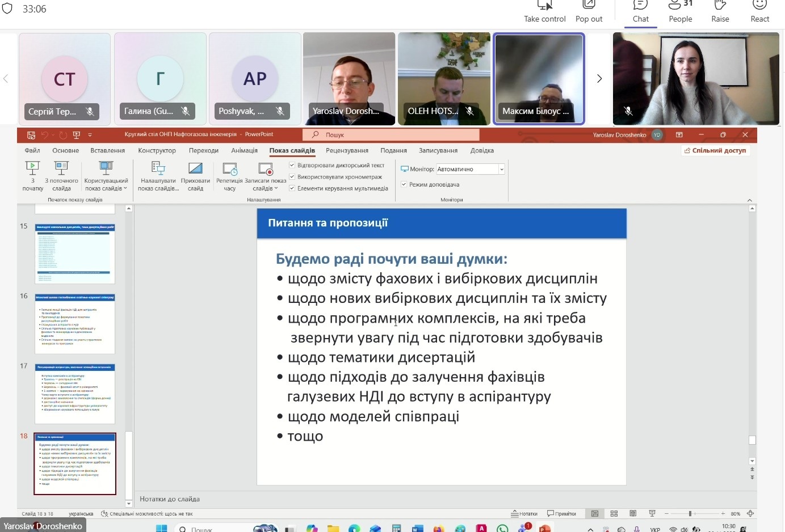The width and height of the screenshot is (785, 532).
Task: Switch to the Transitions ribbon tab
Action: coord(203,150)
